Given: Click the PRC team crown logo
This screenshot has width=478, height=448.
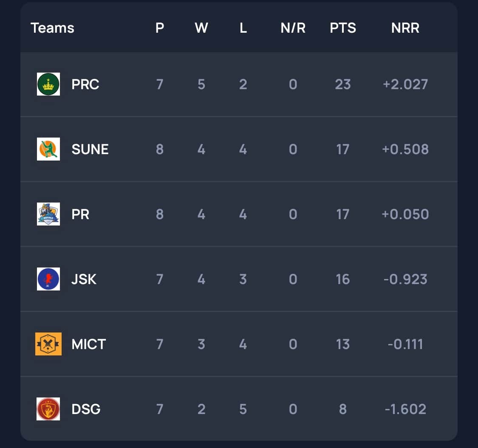Looking at the screenshot, I should [48, 84].
